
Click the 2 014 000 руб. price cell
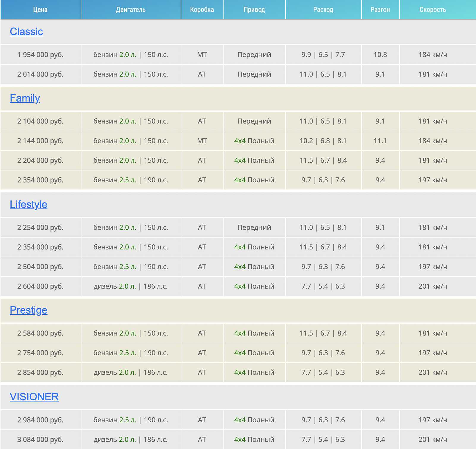pos(40,74)
